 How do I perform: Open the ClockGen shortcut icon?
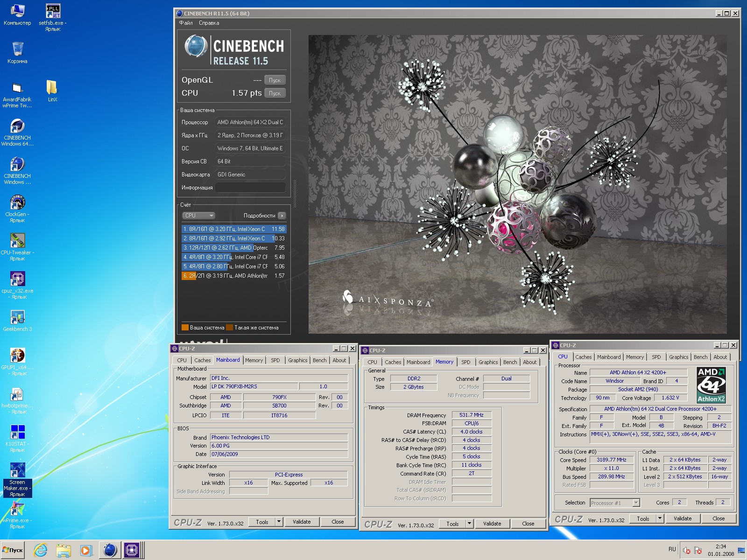click(17, 209)
